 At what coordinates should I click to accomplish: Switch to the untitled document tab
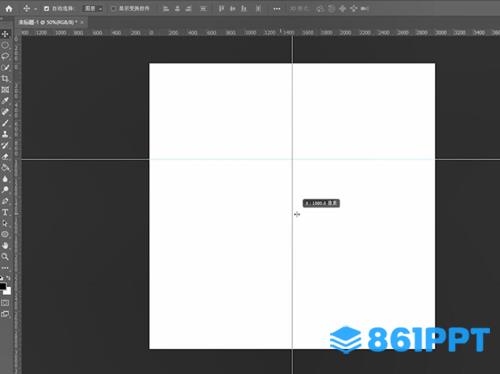point(48,22)
